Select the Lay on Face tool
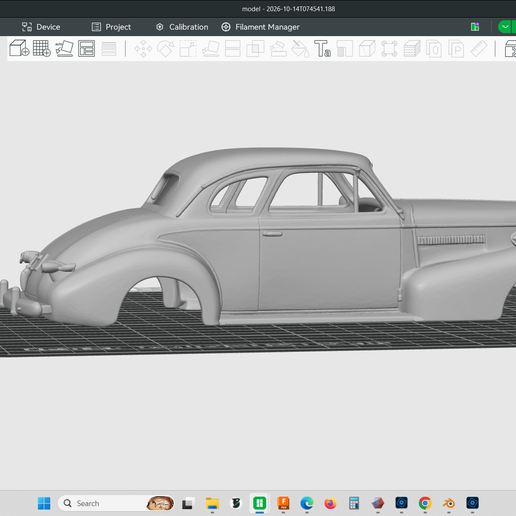 tap(210, 49)
